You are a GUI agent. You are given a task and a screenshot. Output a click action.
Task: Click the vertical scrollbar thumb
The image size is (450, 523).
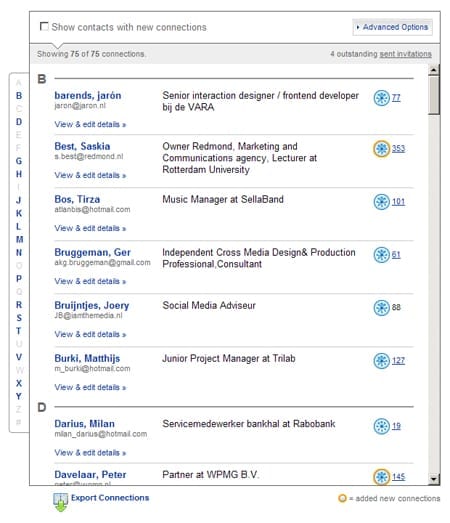pos(434,95)
